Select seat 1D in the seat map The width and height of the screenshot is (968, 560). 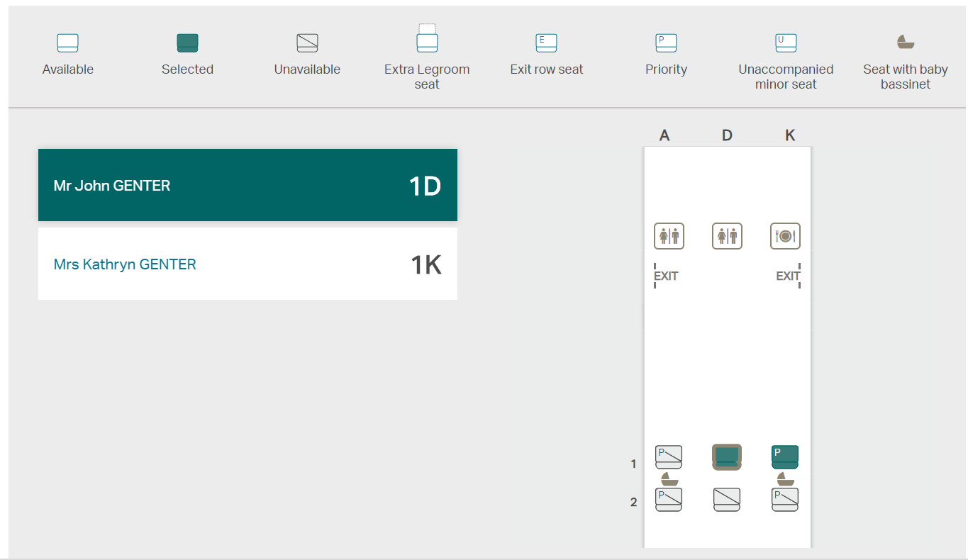click(x=727, y=457)
